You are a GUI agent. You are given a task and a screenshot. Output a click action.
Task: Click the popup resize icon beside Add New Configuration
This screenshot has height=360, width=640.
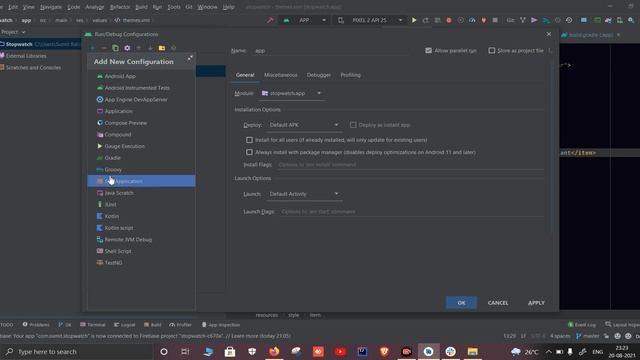point(190,58)
